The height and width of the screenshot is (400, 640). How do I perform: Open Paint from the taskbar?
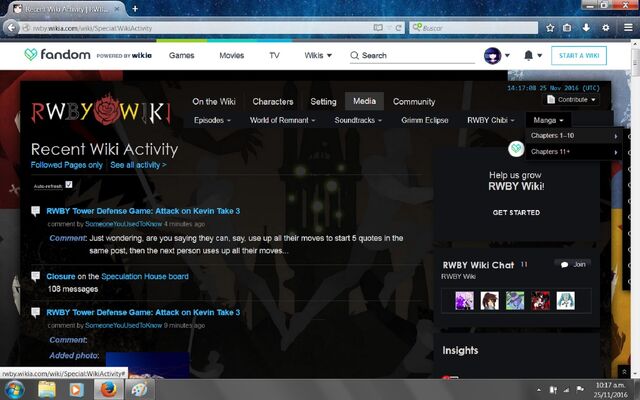click(x=139, y=390)
